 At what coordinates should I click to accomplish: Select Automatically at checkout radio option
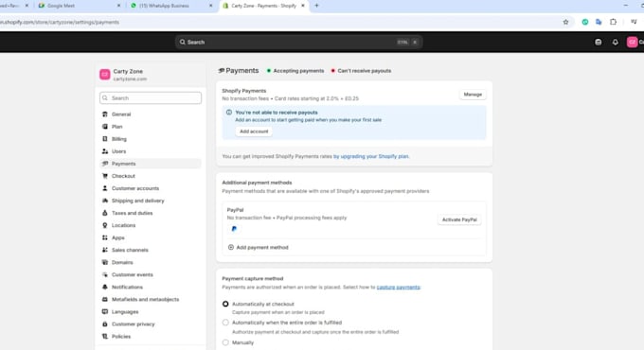[225, 304]
